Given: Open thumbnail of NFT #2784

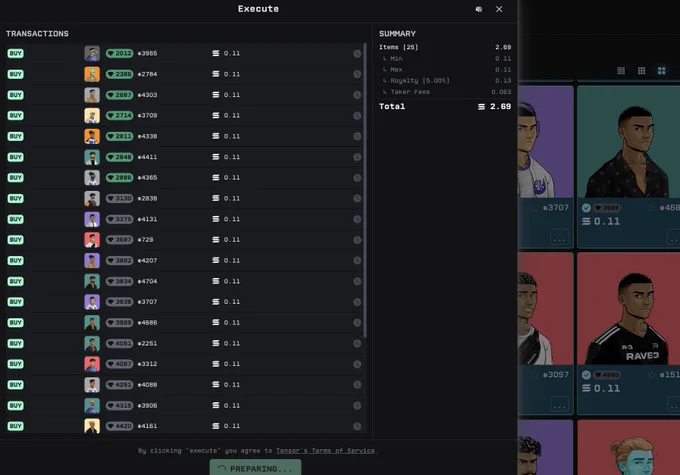Looking at the screenshot, I should (x=92, y=74).
